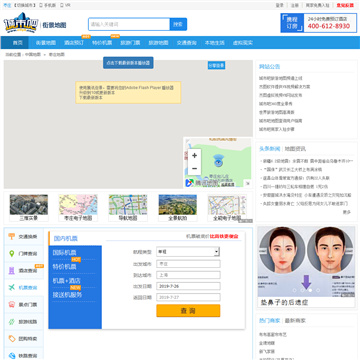Click the 携程订房 booking badge
This screenshot has width=360, height=360.
click(x=292, y=23)
